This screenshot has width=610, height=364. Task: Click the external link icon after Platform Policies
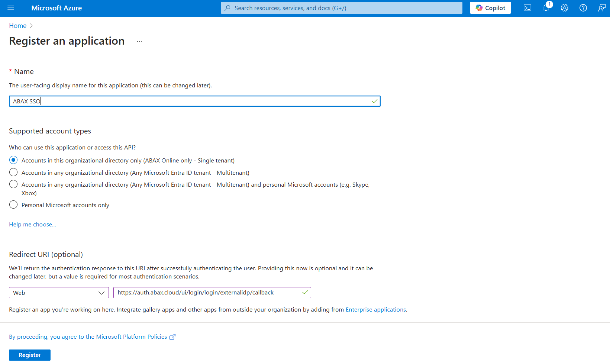tap(172, 337)
